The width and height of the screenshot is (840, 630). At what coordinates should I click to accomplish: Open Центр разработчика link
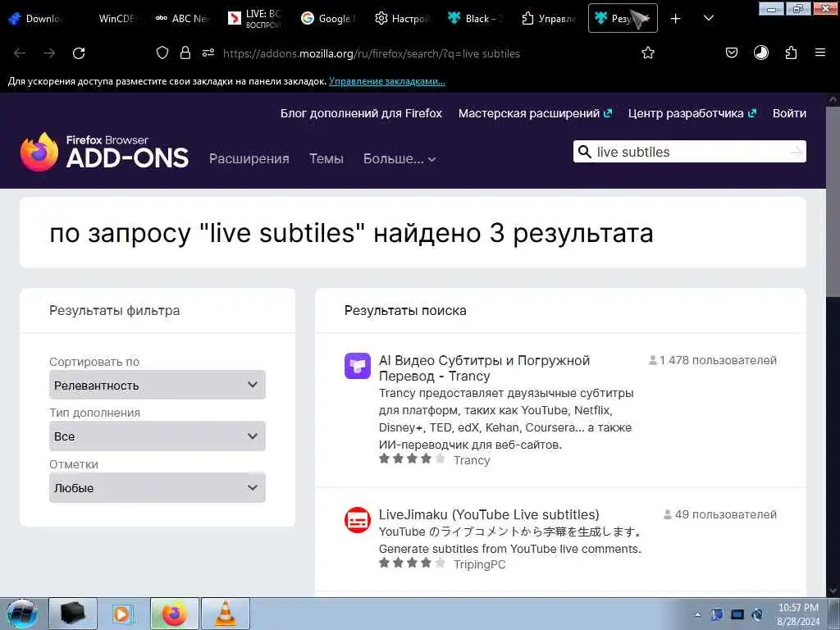692,113
